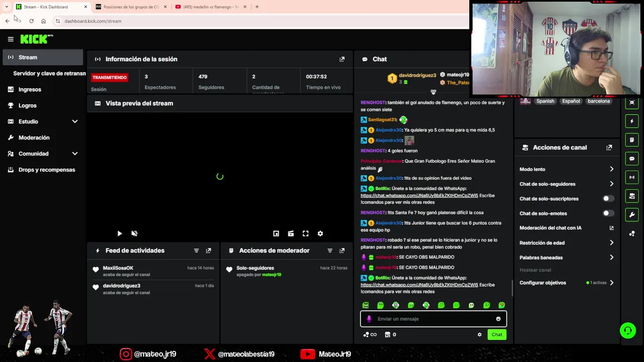Select the wrench tools sidebar button
The image size is (644, 362).
click(632, 215)
